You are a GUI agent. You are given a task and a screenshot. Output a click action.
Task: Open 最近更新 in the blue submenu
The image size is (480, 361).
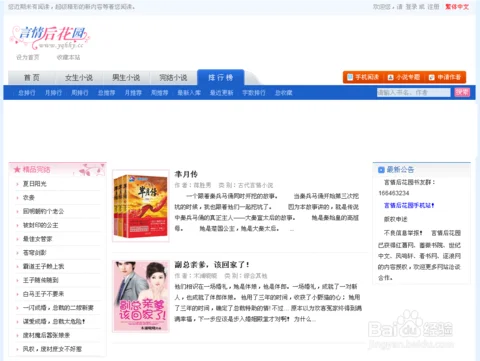click(x=221, y=93)
